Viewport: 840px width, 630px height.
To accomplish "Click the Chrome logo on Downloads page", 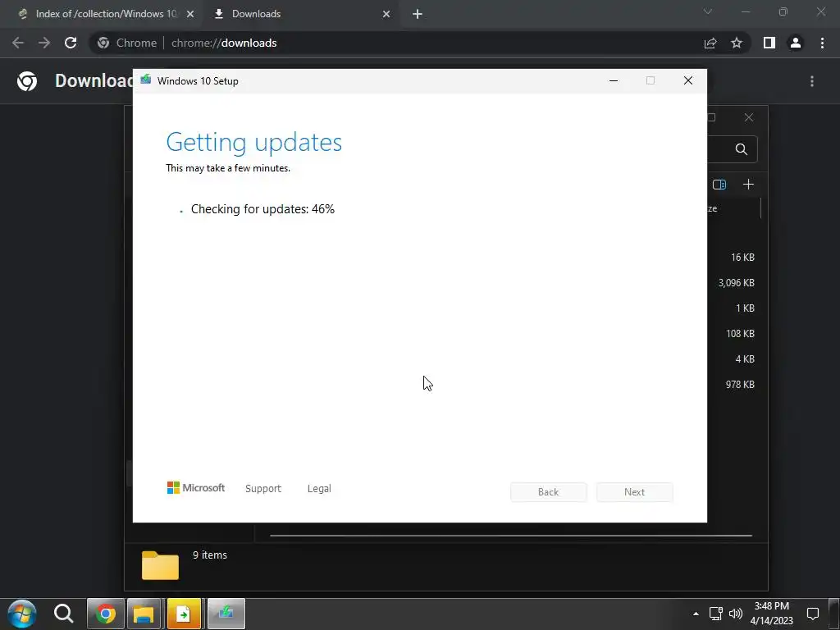I will [27, 81].
